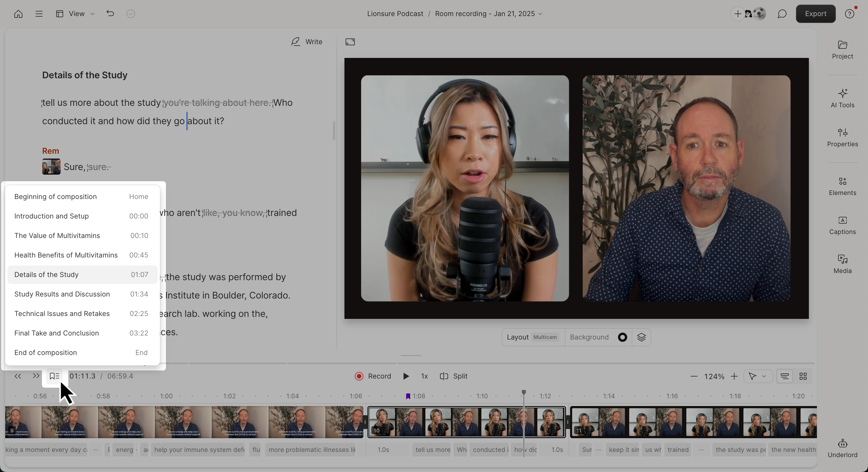The image size is (868, 472).
Task: Toggle the timeline list view button
Action: point(785,376)
